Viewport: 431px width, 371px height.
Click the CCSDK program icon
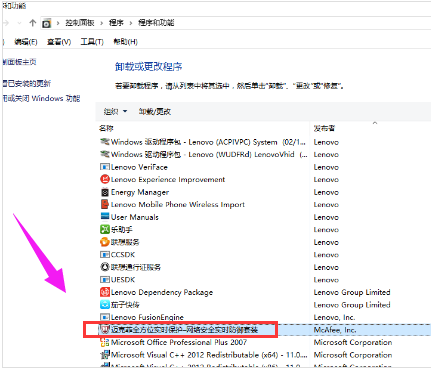click(105, 255)
